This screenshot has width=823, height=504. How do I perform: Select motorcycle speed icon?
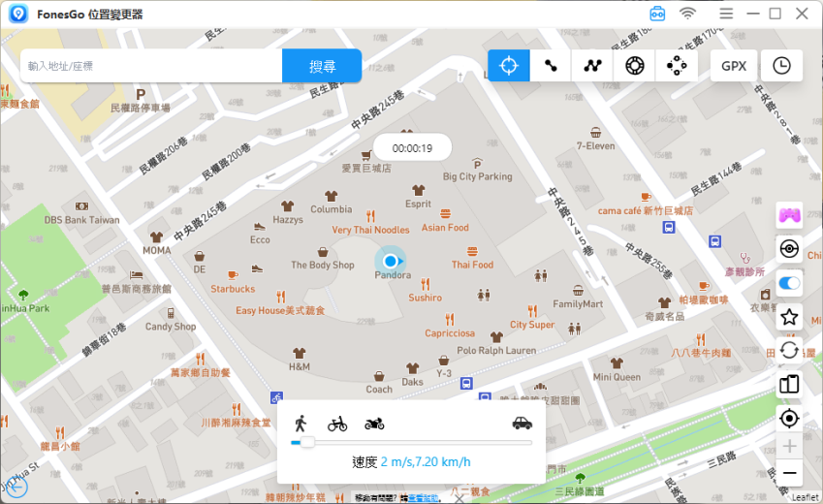pyautogui.click(x=374, y=424)
